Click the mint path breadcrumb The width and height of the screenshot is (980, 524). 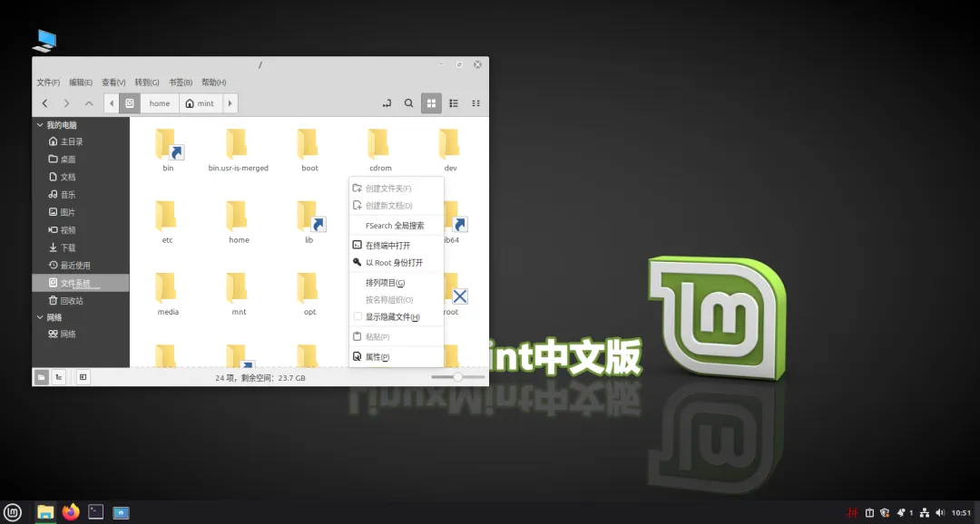200,103
